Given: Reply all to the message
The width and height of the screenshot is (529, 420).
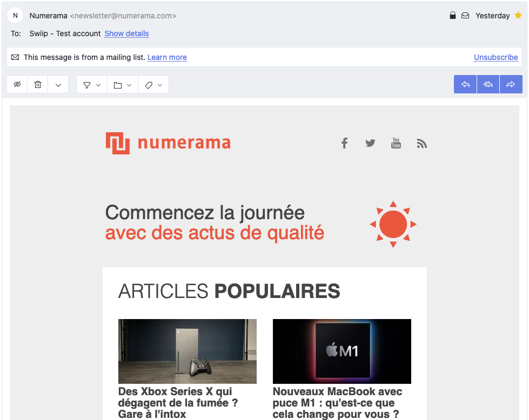Looking at the screenshot, I should [x=488, y=84].
